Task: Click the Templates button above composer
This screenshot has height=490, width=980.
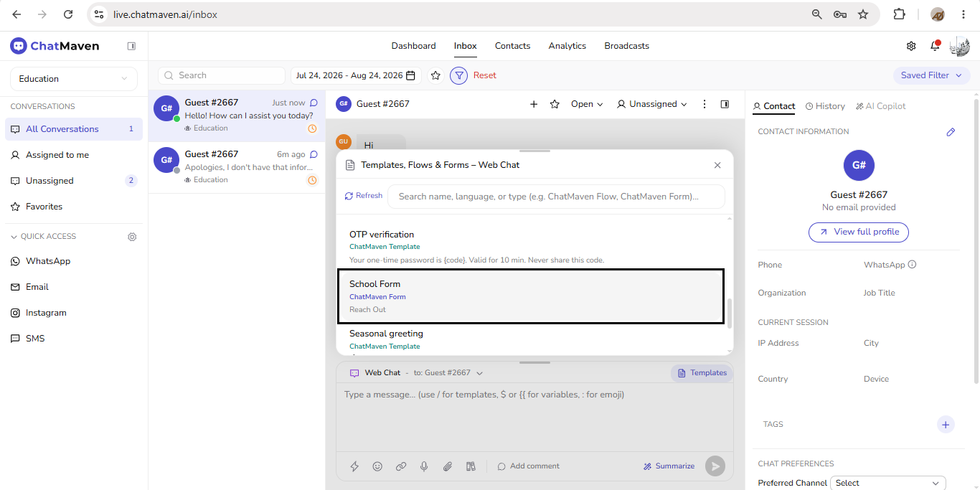Action: coord(702,373)
